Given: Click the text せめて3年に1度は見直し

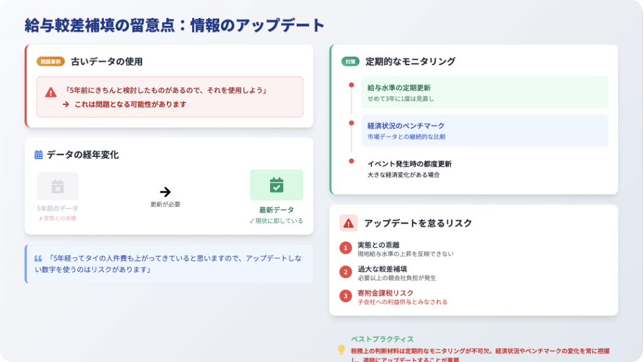Looking at the screenshot, I should click(401, 99).
